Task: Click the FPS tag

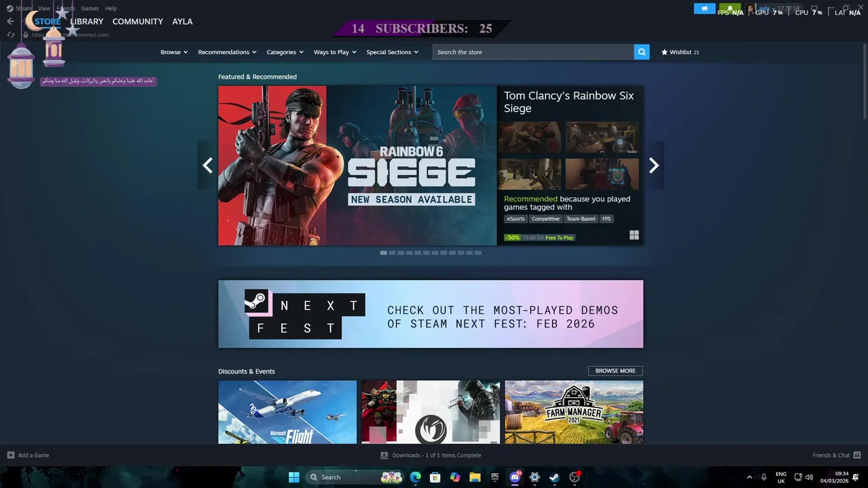Action: 606,219
